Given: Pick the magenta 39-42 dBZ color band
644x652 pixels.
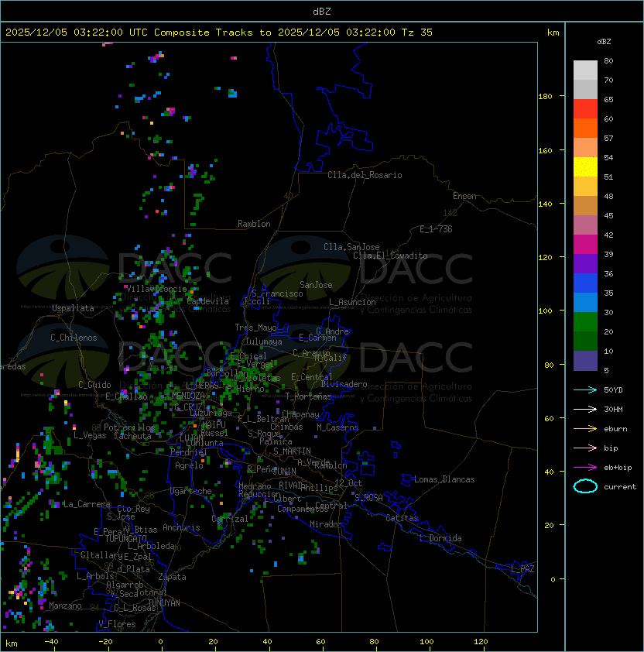Looking at the screenshot, I should 585,245.
